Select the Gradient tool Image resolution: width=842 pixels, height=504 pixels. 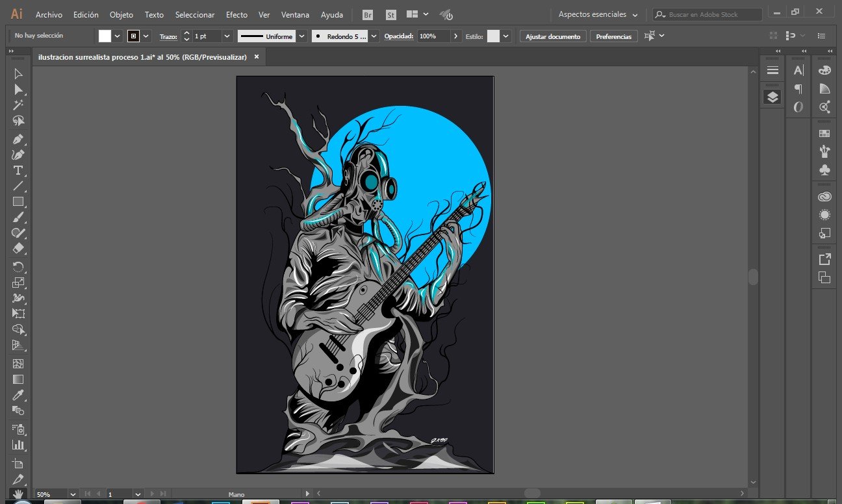tap(18, 379)
